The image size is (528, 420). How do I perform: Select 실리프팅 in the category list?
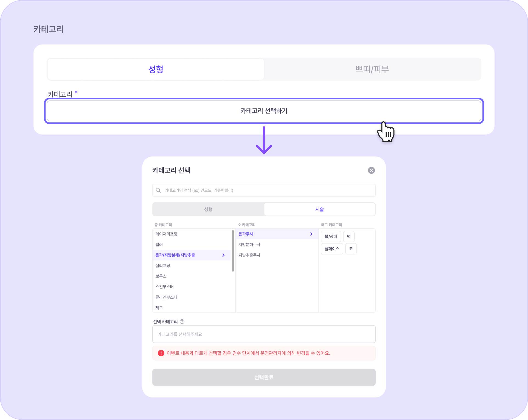pos(192,265)
